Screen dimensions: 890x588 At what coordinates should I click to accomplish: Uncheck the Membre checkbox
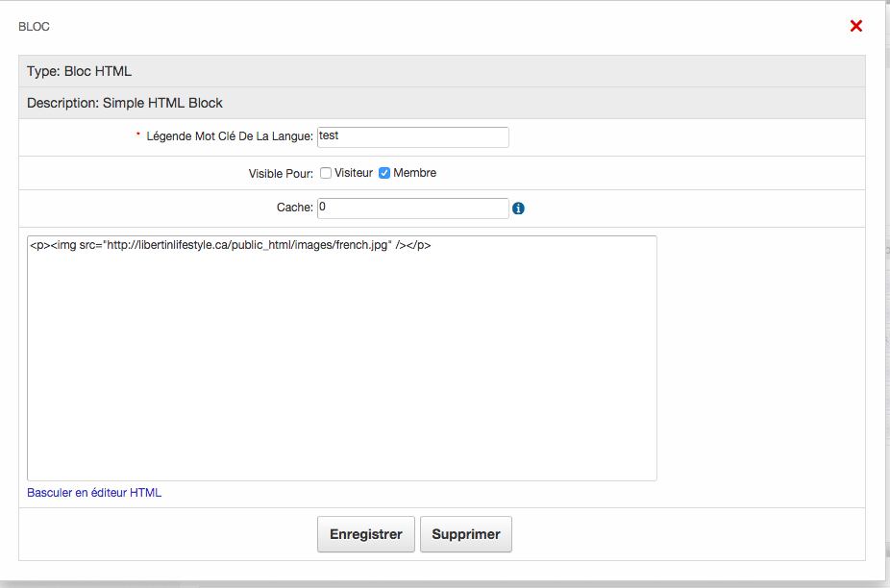[x=384, y=173]
